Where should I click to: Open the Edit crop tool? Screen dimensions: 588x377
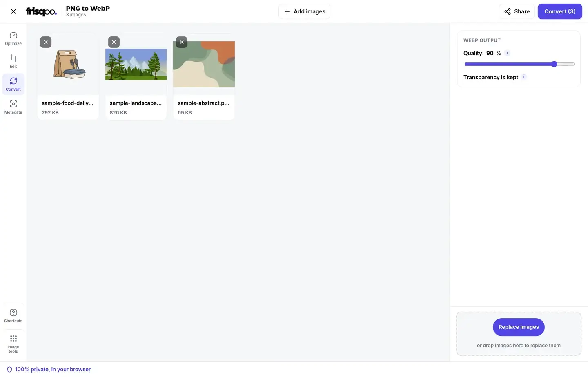[13, 61]
